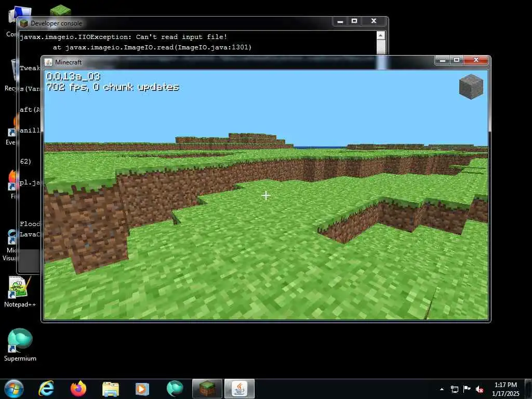Open Windows Media Player taskbar icon

click(x=142, y=389)
